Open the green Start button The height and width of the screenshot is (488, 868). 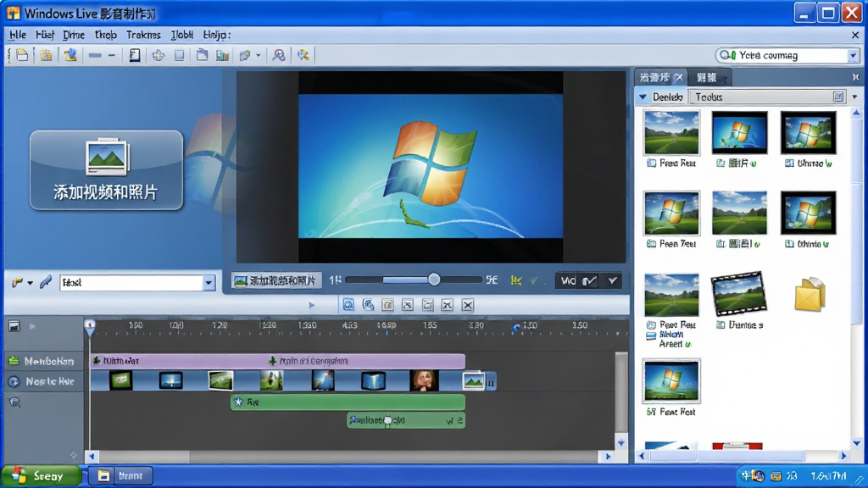[x=41, y=476]
